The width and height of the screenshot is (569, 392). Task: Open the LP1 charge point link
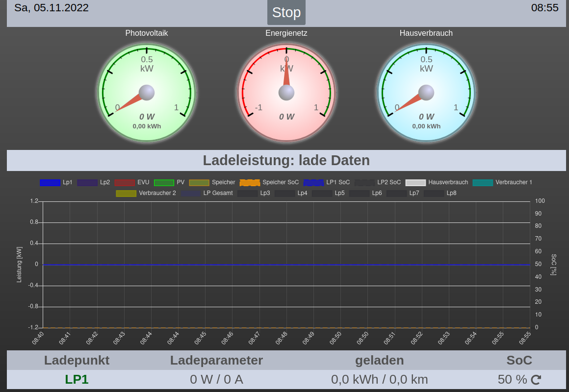pyautogui.click(x=77, y=380)
